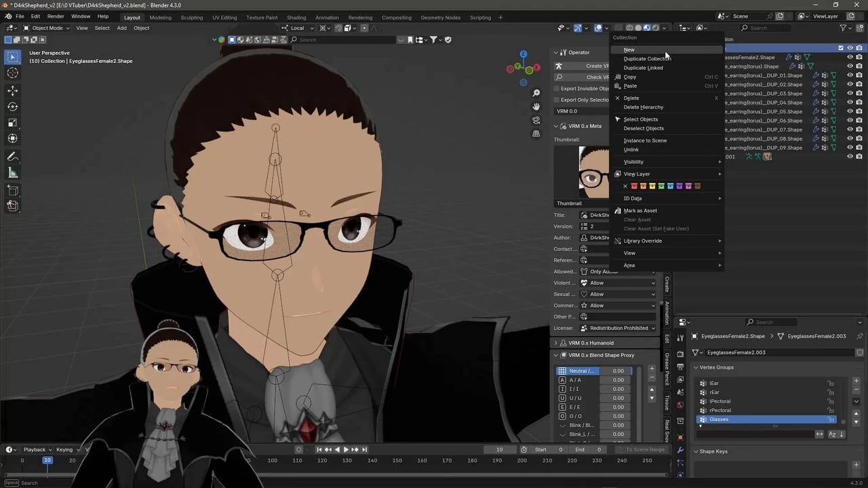Toggle pin icon in Properties editor header
The image size is (868, 488).
pyautogui.click(x=861, y=336)
